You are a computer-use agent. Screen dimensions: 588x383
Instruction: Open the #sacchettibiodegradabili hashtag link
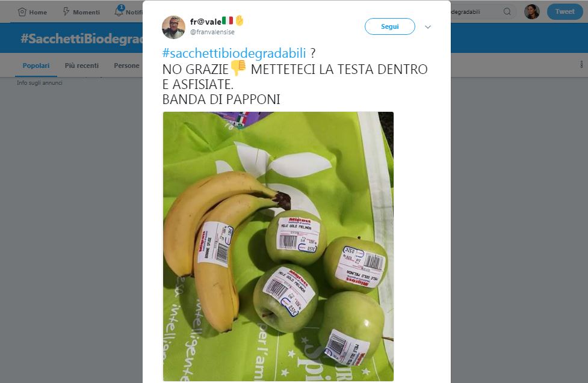pyautogui.click(x=234, y=54)
